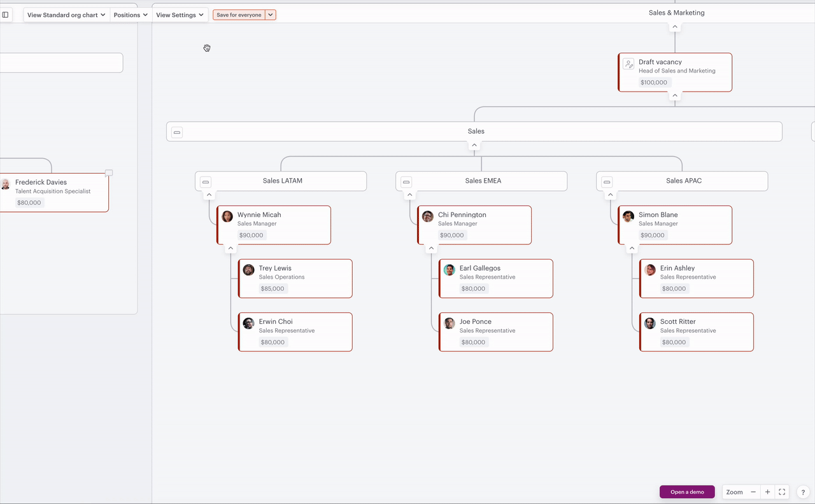Screen dimensions: 815x504
Task: Click the Open a demo button
Action: 687,491
